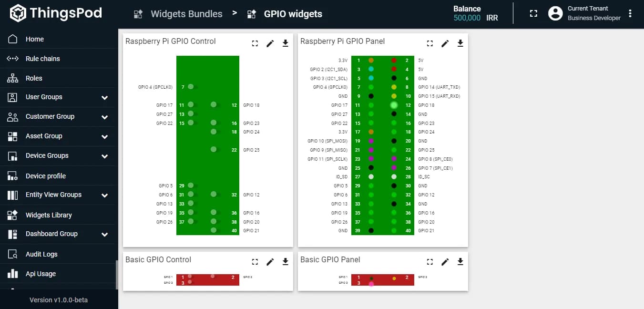Image resolution: width=644 pixels, height=309 pixels.
Task: Toggle the GPIO 18 pin 12 switch
Action: tap(215, 105)
